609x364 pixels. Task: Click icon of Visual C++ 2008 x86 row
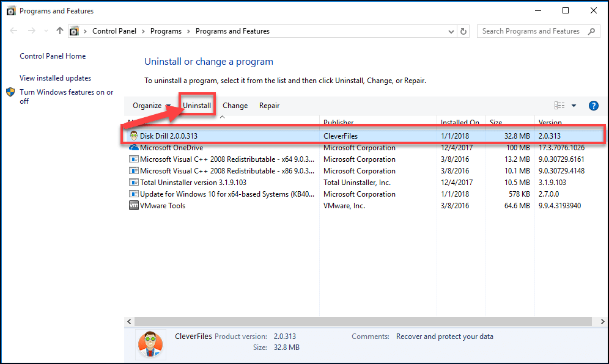[x=134, y=171]
